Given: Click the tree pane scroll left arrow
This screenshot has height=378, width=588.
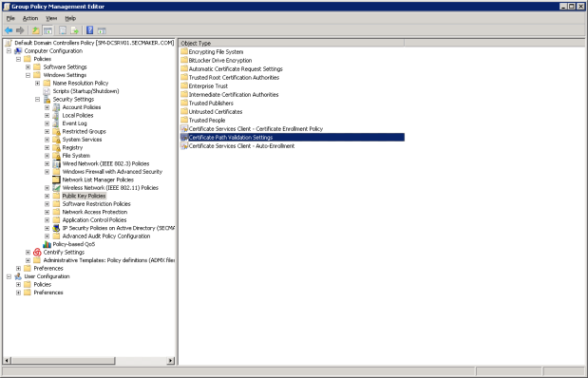Looking at the screenshot, I should (8, 361).
